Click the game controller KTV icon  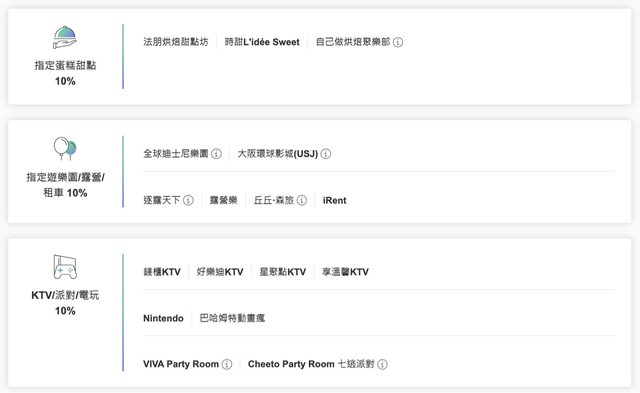click(65, 267)
